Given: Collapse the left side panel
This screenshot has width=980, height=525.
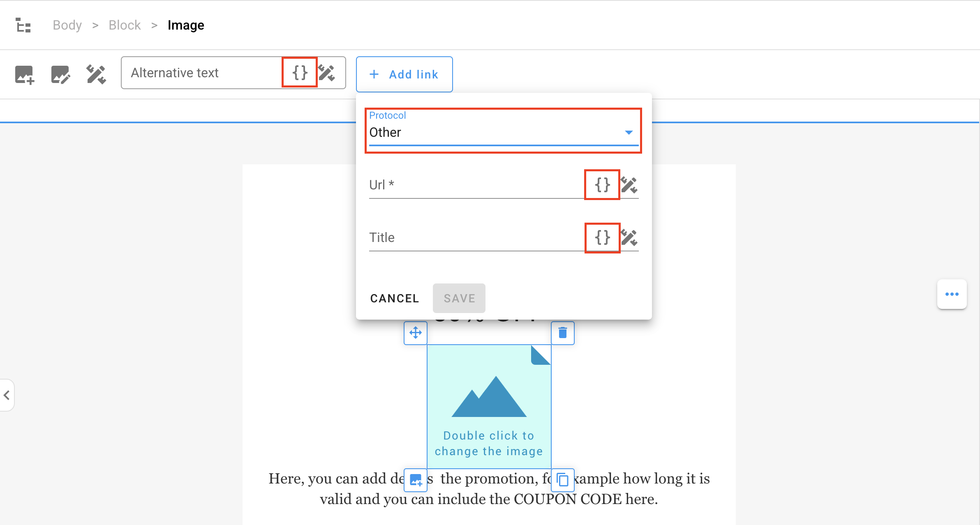Looking at the screenshot, I should point(7,395).
